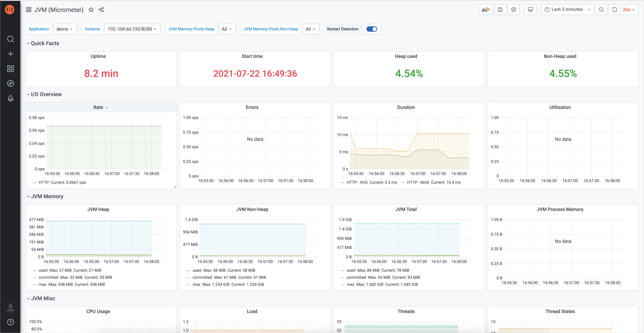Open the demo application dropdown
The width and height of the screenshot is (644, 333).
pyautogui.click(x=65, y=29)
